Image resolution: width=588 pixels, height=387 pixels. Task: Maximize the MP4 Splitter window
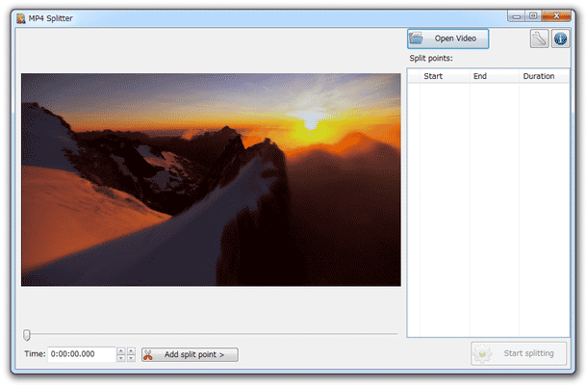533,16
